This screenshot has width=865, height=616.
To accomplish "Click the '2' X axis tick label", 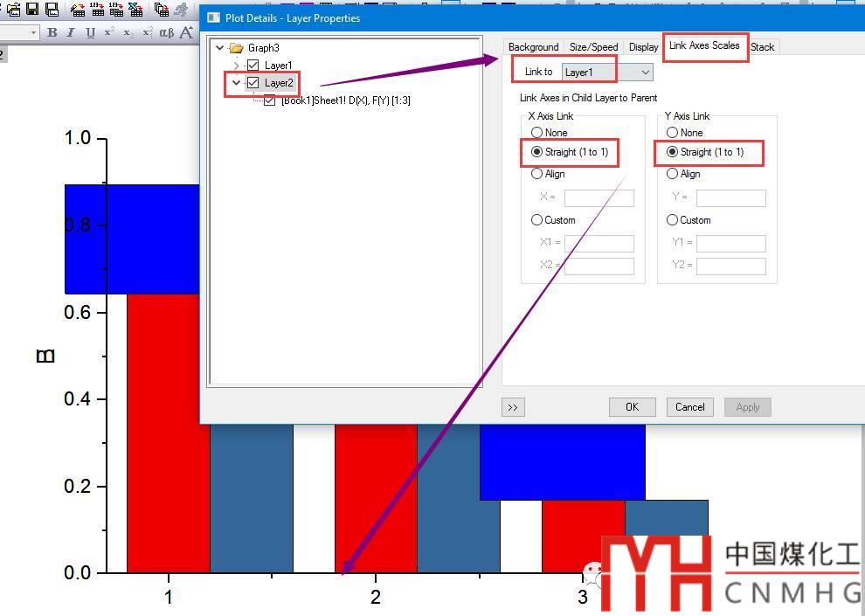I will click(x=376, y=597).
